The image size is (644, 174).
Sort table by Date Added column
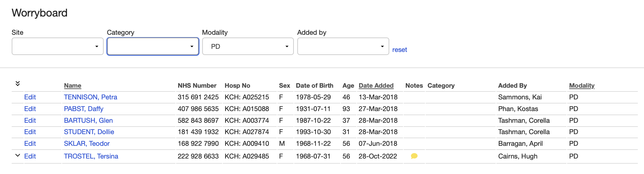point(376,86)
